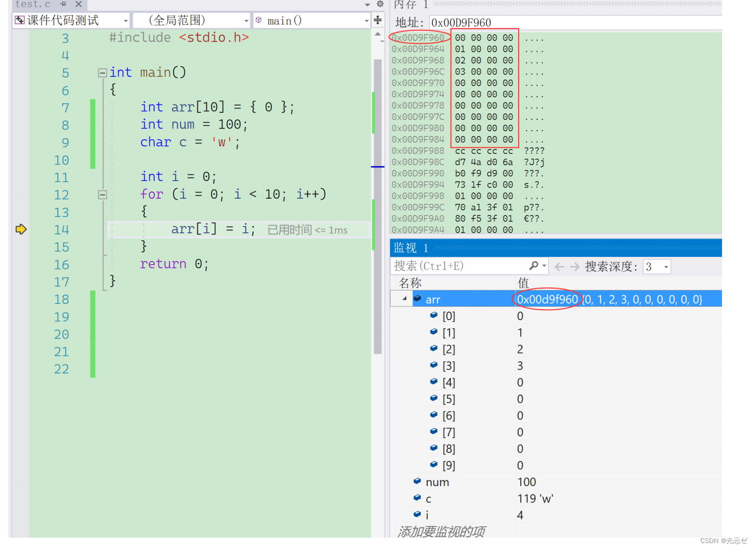Select the [8] element row

click(556, 449)
